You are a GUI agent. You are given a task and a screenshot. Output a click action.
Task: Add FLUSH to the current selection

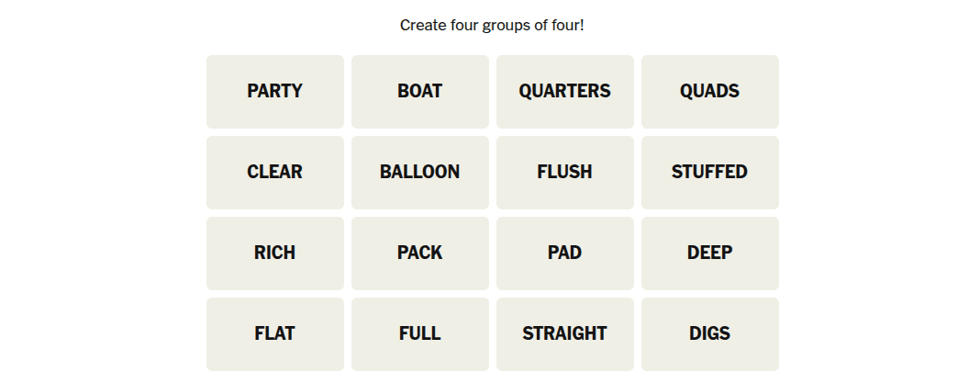coord(564,173)
